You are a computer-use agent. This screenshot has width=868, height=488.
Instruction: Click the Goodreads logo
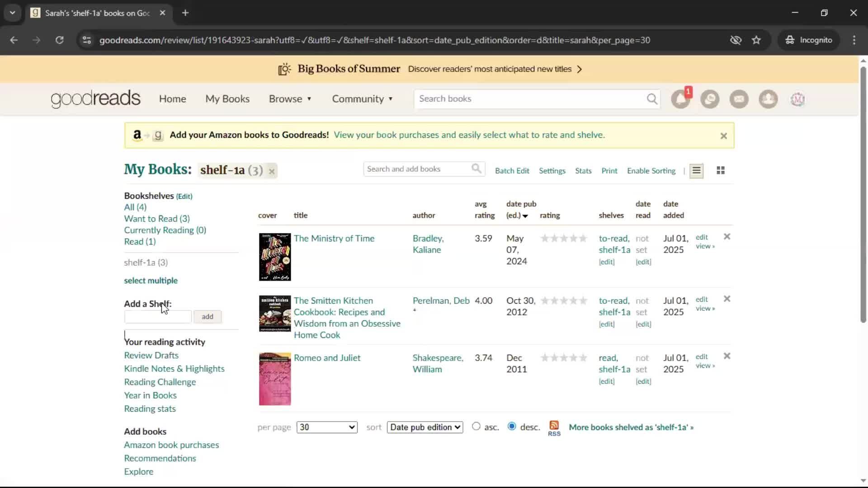(x=95, y=99)
